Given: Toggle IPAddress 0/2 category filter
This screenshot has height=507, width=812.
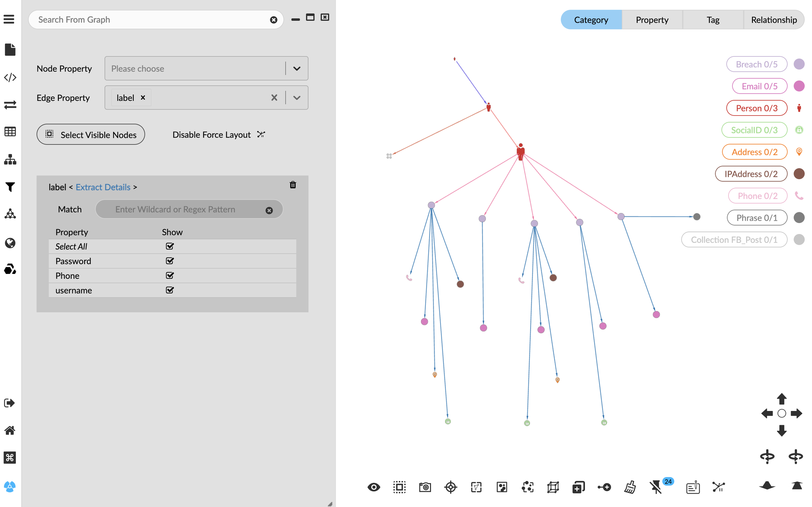Looking at the screenshot, I should click(x=751, y=174).
